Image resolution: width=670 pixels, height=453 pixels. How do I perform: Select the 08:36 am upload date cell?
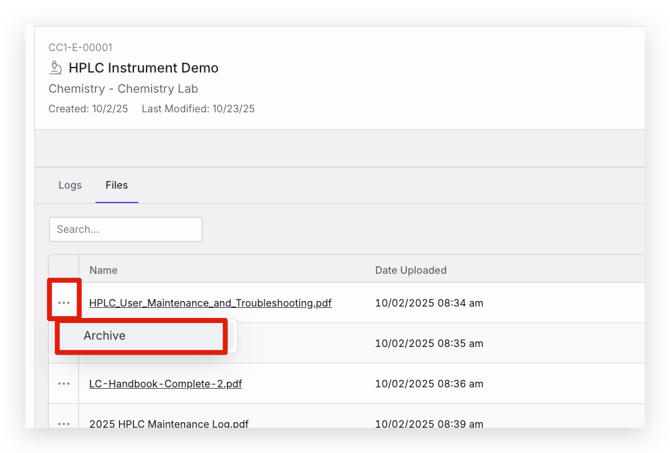[x=429, y=383]
